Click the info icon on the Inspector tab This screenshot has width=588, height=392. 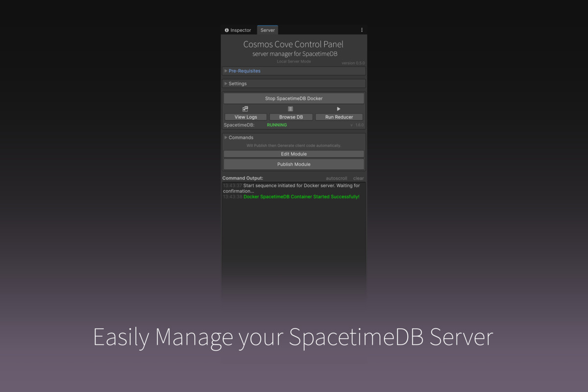[x=226, y=30]
